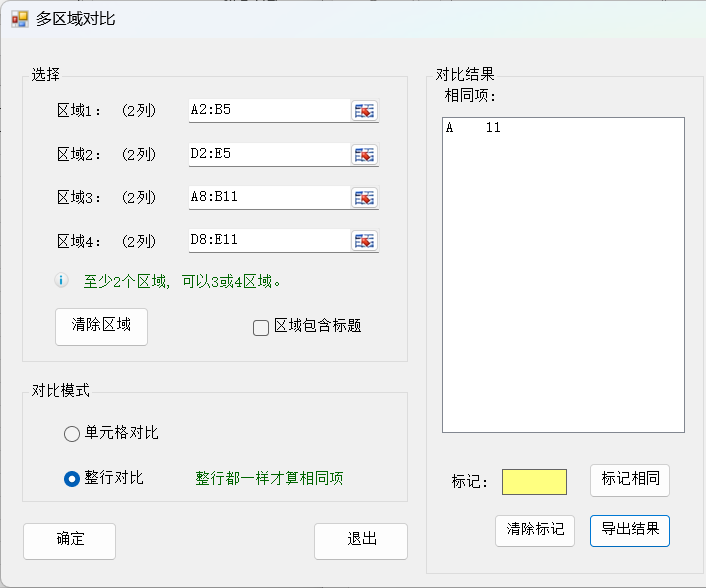This screenshot has height=588, width=706.
Task: Confirm with the 确定 button
Action: [x=69, y=540]
